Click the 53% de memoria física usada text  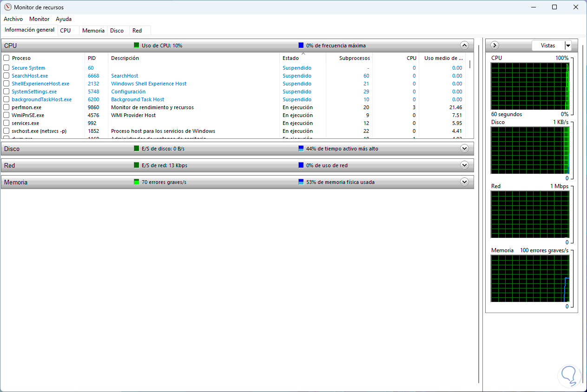(340, 182)
